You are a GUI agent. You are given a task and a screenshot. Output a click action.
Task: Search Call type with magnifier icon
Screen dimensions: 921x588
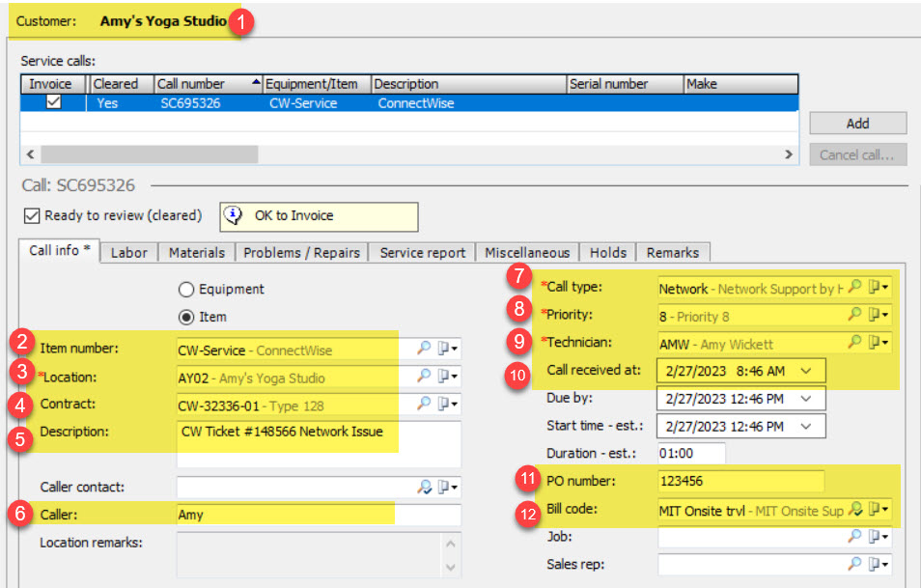(854, 286)
